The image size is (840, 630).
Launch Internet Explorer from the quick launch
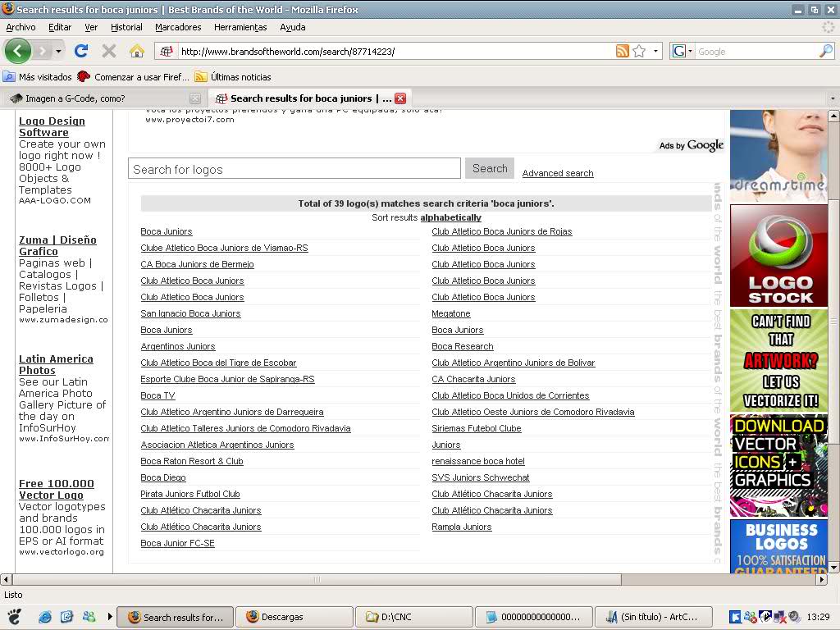(x=45, y=617)
